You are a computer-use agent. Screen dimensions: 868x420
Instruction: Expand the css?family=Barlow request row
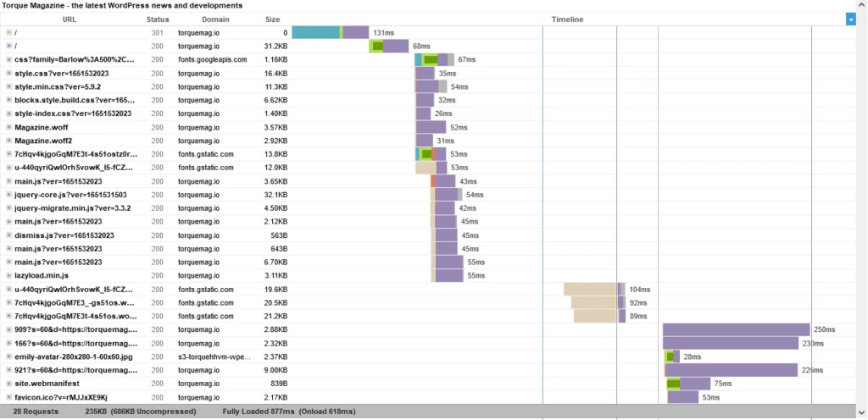tap(8, 60)
